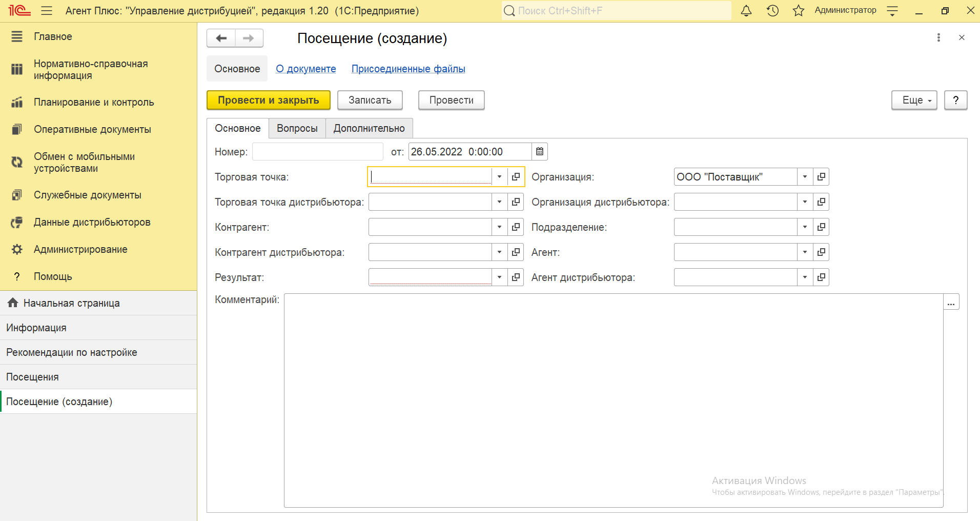Go to Начальная страница
The image size is (980, 521).
coord(98,303)
